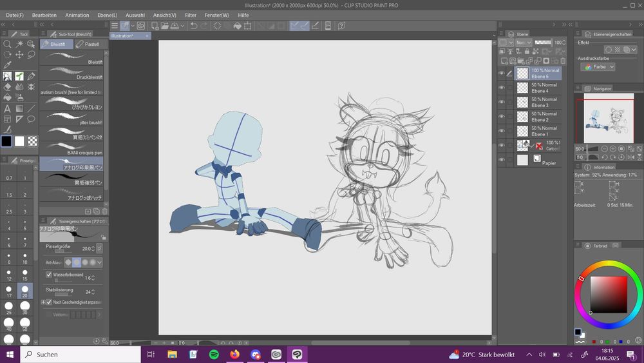644x363 pixels.
Task: Toggle visibility of the Papier layer
Action: click(502, 160)
